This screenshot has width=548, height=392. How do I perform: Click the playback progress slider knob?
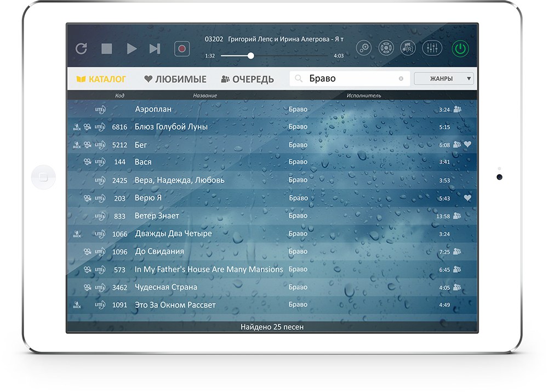(250, 55)
